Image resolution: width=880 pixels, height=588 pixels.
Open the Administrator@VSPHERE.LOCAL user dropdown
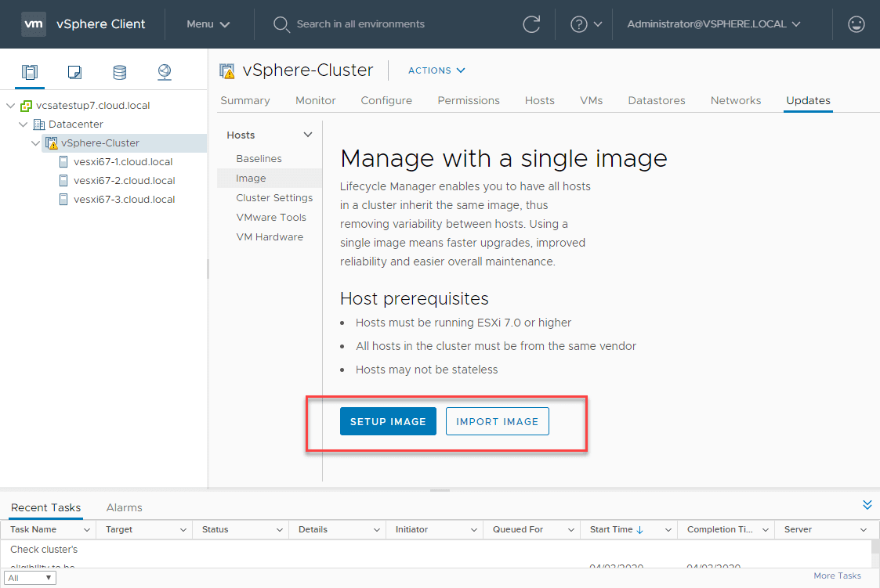pyautogui.click(x=714, y=24)
